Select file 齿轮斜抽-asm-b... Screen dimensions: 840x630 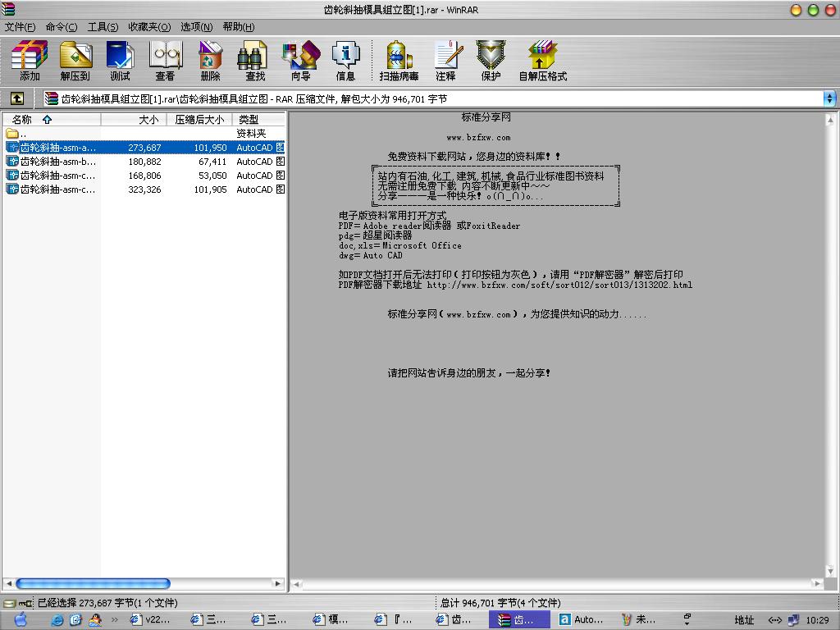tap(144, 162)
